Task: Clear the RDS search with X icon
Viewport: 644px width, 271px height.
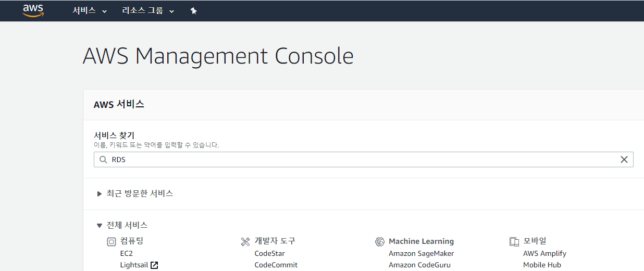Action: click(x=624, y=160)
